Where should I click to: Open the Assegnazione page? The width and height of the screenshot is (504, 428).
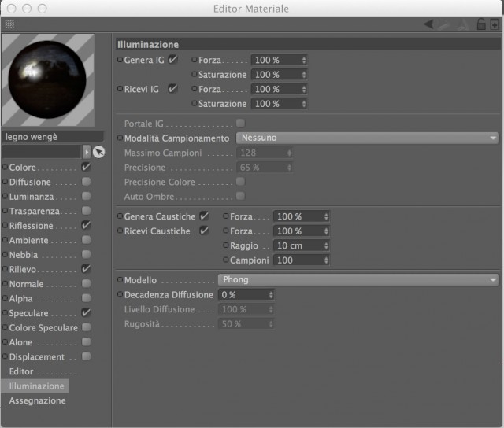point(37,400)
